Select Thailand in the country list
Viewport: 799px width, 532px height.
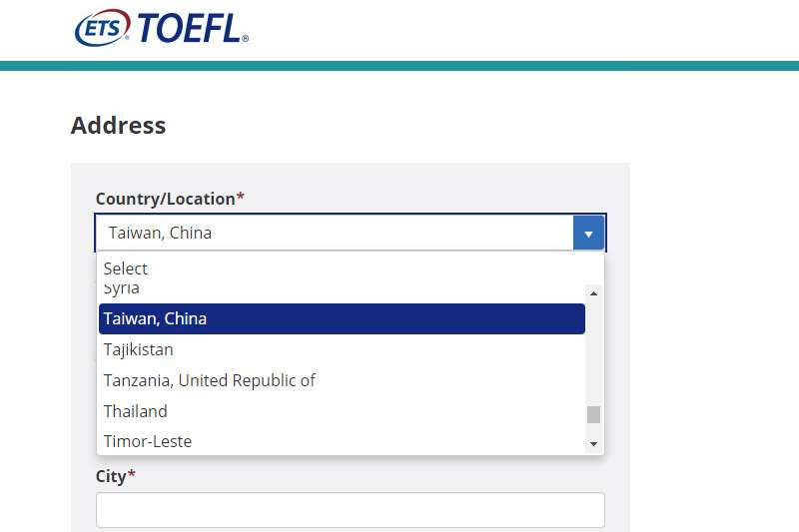click(x=342, y=411)
